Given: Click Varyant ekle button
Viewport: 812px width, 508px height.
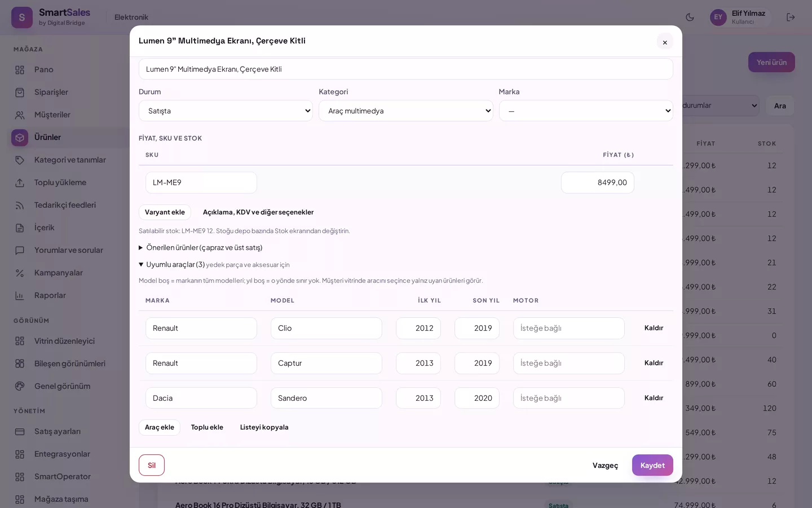Looking at the screenshot, I should click(165, 212).
